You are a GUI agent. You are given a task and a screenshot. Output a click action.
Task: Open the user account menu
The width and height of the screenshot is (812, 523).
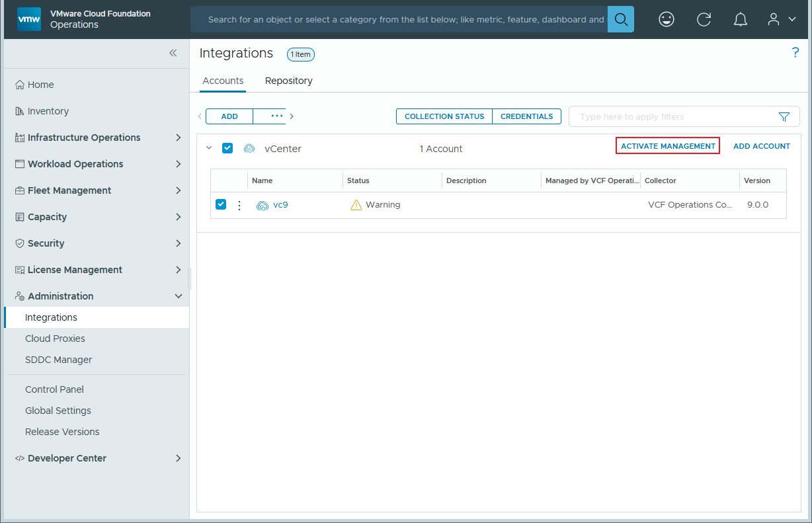pyautogui.click(x=781, y=19)
